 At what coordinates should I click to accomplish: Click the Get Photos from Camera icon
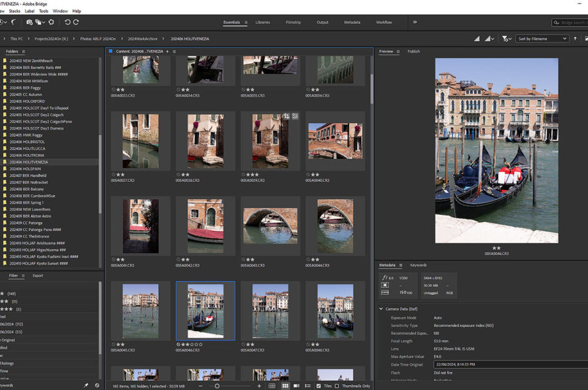(x=29, y=22)
